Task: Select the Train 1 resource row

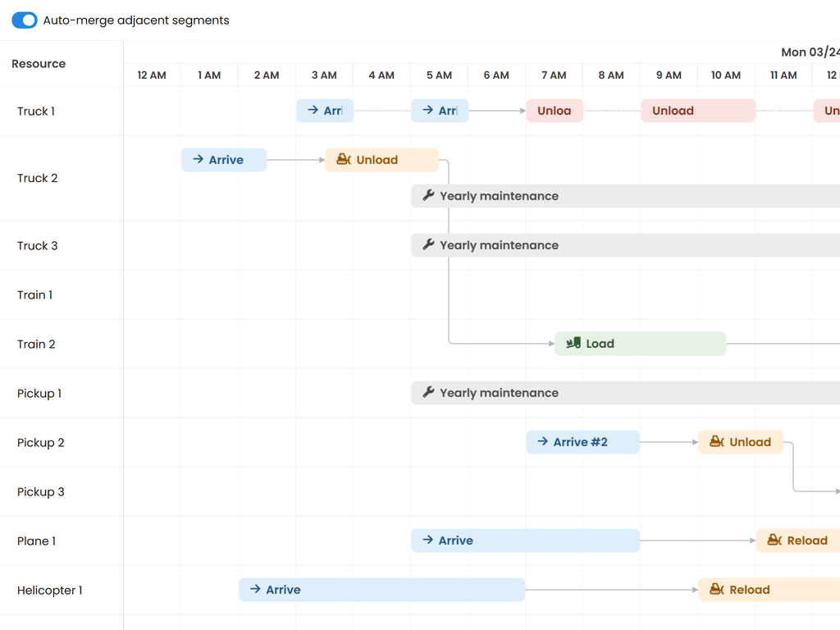Action: pyautogui.click(x=35, y=295)
